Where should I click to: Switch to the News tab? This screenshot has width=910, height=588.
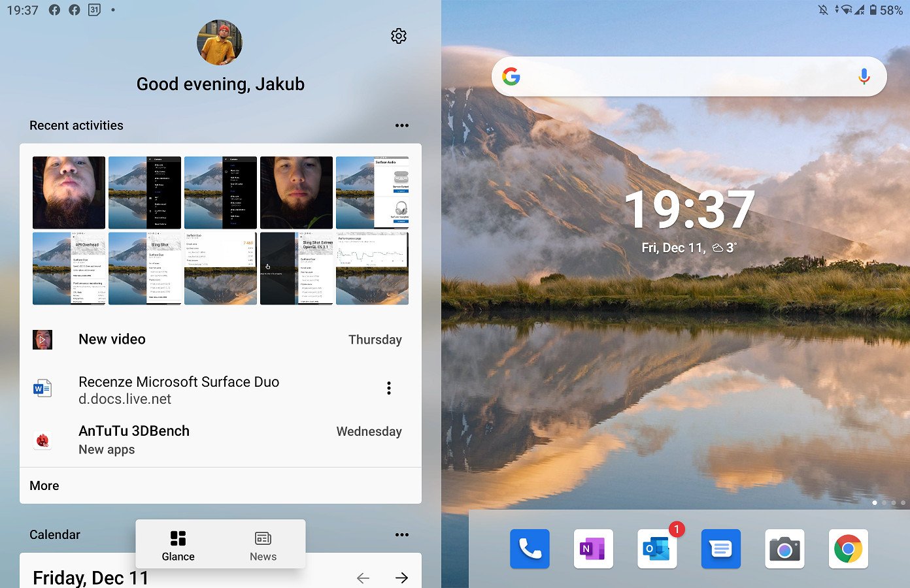(263, 545)
